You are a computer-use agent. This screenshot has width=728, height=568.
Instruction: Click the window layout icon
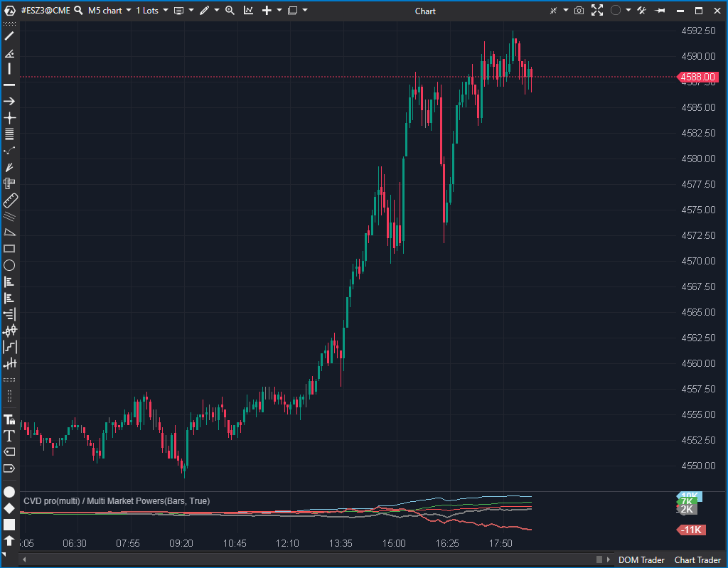tap(292, 10)
